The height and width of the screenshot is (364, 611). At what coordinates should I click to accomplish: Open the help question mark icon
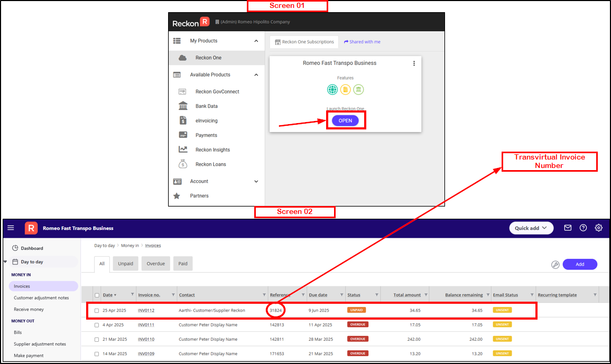tap(583, 228)
